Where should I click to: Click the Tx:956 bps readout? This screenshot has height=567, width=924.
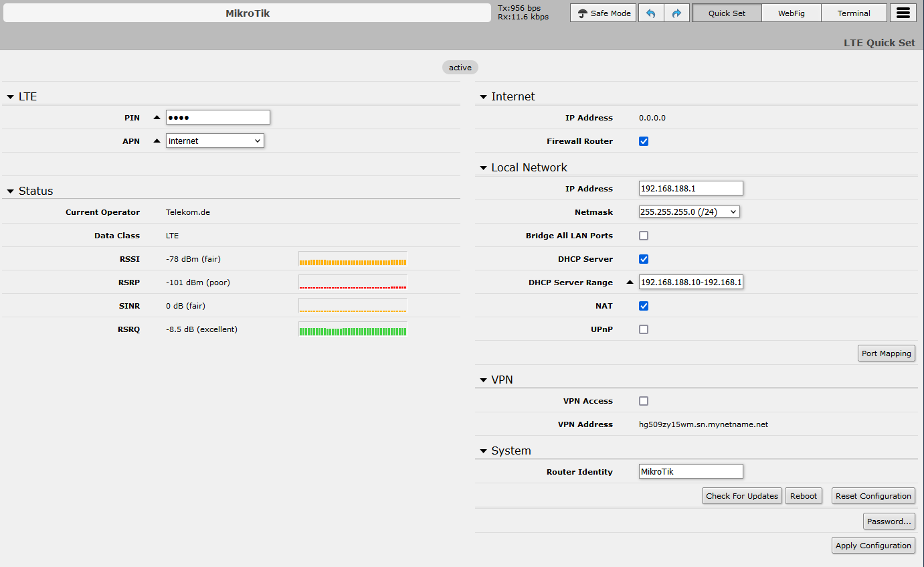tap(519, 8)
